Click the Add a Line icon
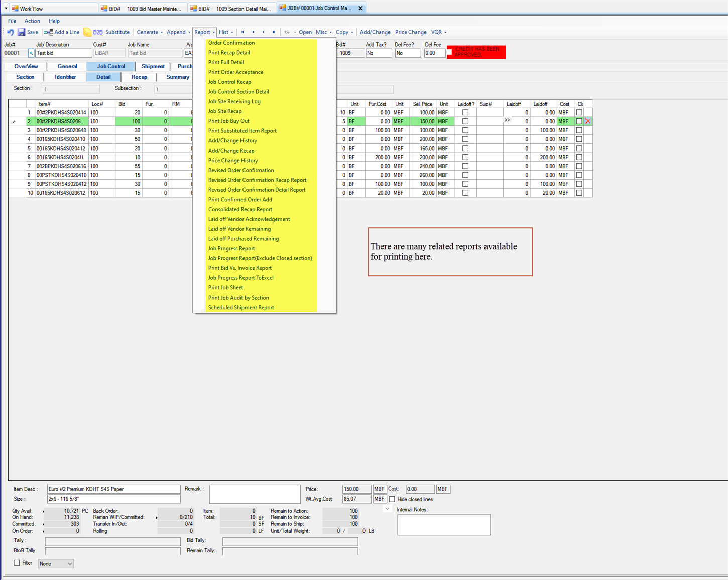Screen dimensions: 728x580 [x=47, y=32]
